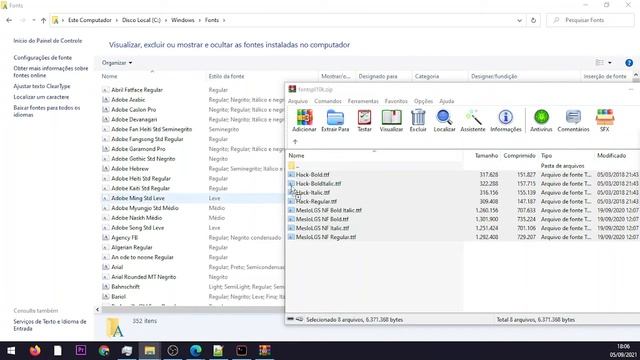Run the Antivírus scan icon
Viewport: 640px width, 360px height.
coord(541,120)
